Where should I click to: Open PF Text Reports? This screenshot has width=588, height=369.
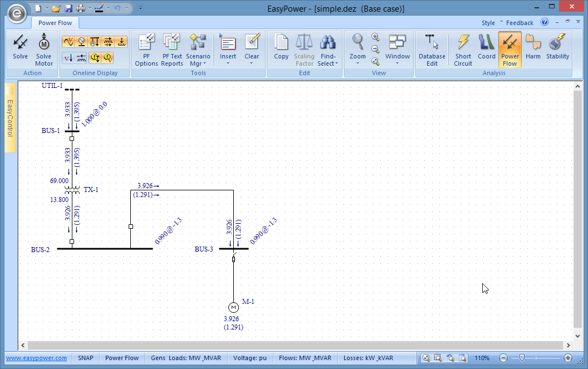coord(172,49)
